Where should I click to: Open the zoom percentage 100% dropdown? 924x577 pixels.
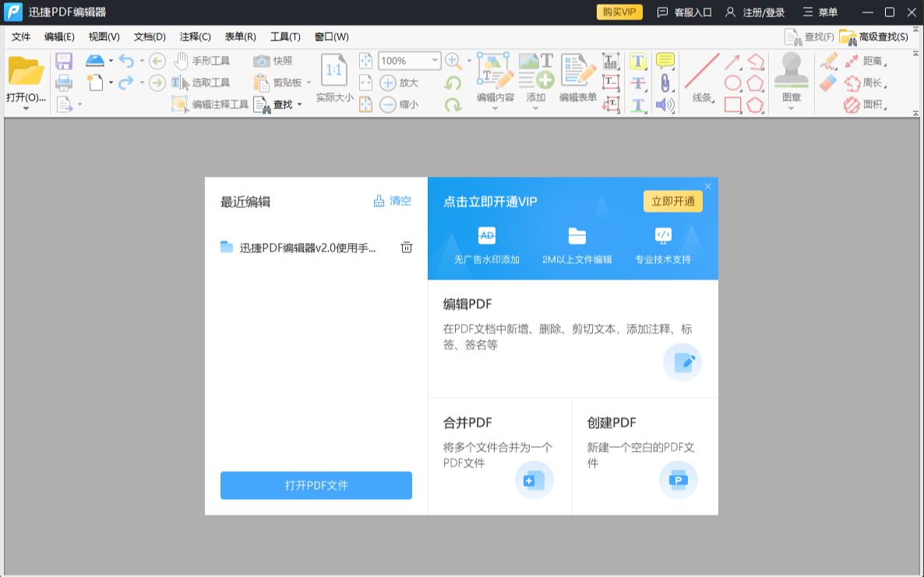tap(435, 61)
